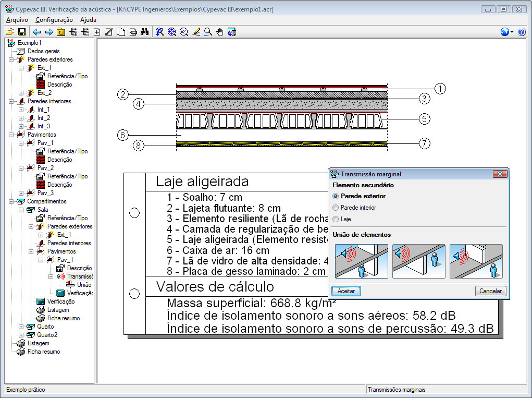
Task: Click the printer toolbar icon
Action: 133,32
